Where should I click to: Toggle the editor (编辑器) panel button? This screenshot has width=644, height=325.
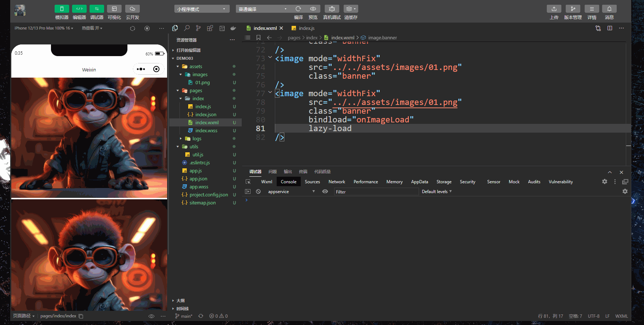coord(79,9)
